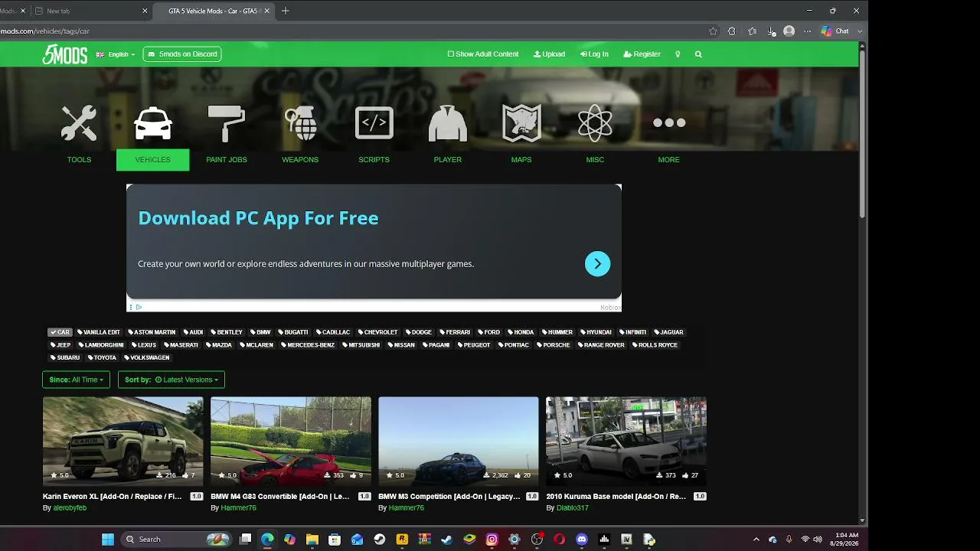Click the site search magnifier icon

(x=698, y=54)
